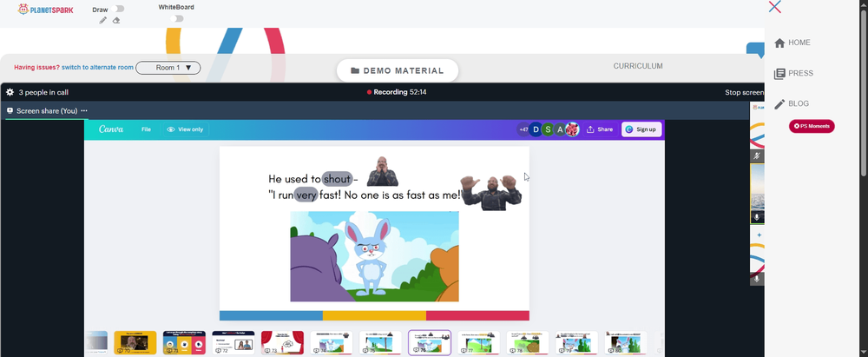Select the Screen share (You) tab
The image size is (868, 357).
[47, 111]
